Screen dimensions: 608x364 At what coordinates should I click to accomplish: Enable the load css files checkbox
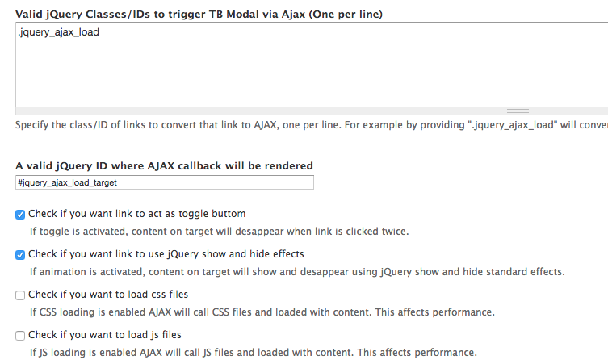[x=20, y=295]
